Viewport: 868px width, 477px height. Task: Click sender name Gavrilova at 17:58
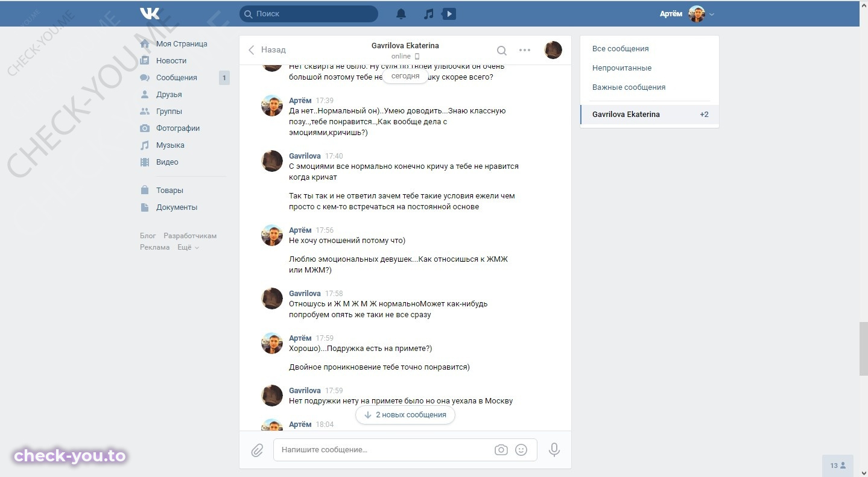pyautogui.click(x=305, y=294)
